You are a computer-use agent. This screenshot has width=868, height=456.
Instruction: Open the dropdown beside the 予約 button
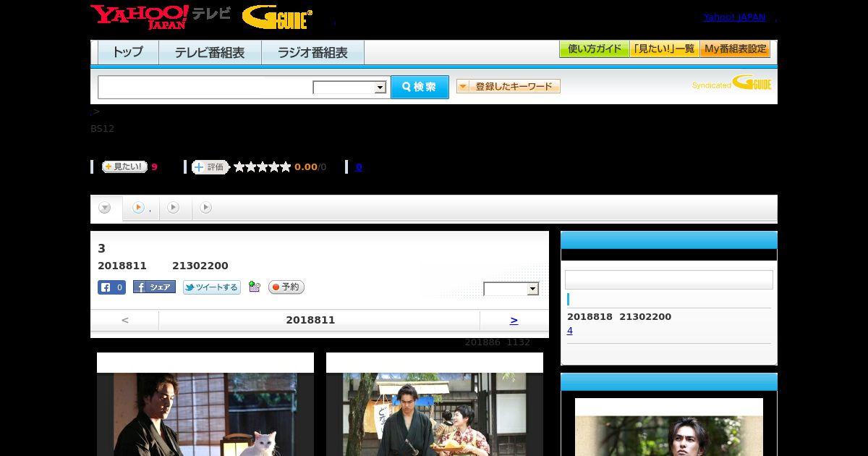click(511, 289)
